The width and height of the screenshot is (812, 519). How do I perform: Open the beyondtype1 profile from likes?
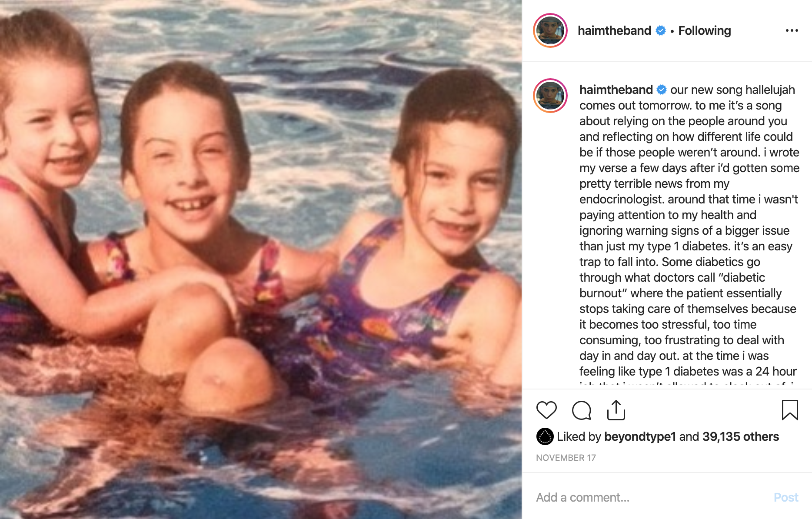pyautogui.click(x=640, y=436)
